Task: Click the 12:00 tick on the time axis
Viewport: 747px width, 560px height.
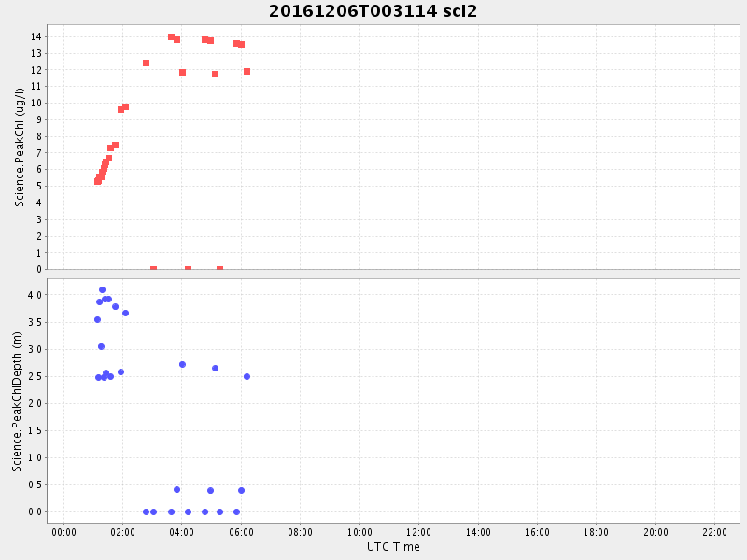Action: point(418,532)
